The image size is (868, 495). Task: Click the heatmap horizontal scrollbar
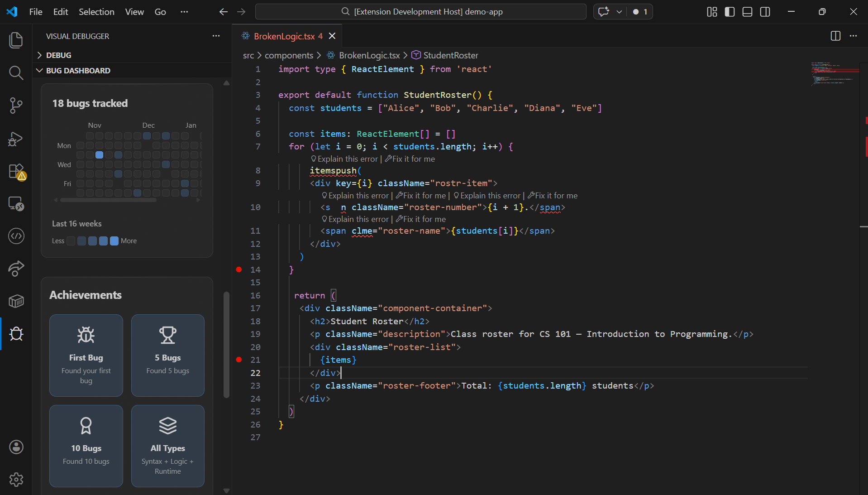[109, 200]
